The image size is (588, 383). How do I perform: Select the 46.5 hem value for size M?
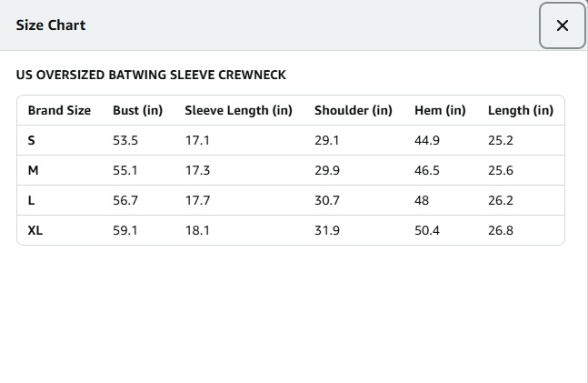[427, 170]
